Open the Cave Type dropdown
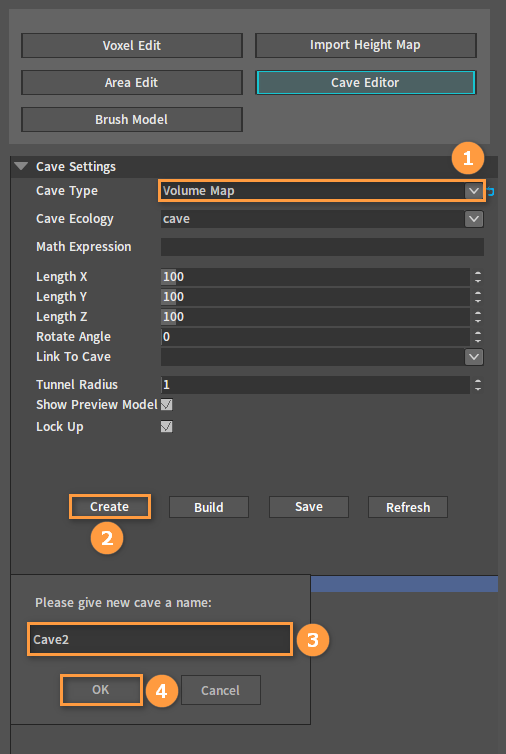The width and height of the screenshot is (506, 754). tap(322, 190)
